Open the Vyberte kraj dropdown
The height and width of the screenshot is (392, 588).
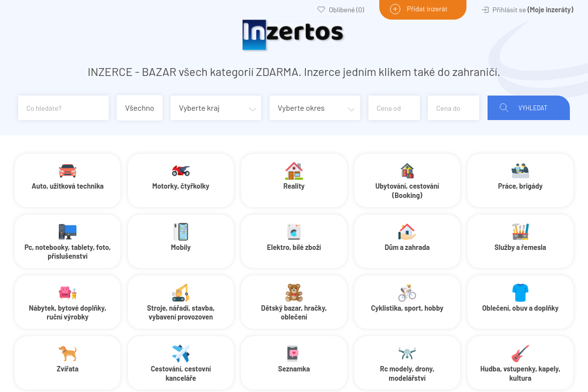point(216,108)
